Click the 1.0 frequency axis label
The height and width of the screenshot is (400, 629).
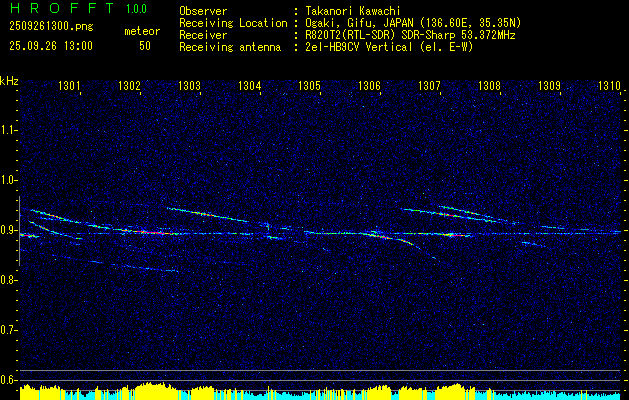(8, 180)
